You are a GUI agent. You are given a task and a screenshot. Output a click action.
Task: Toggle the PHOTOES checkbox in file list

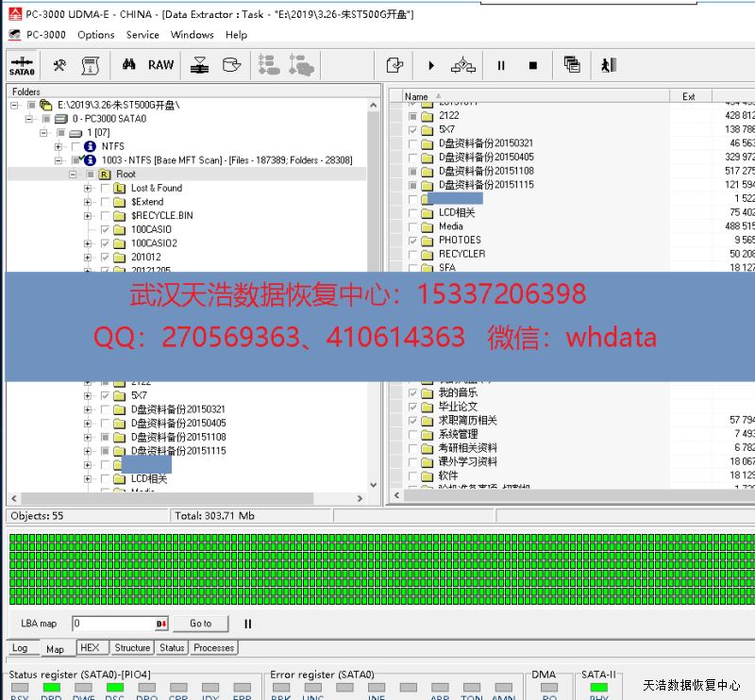[413, 241]
